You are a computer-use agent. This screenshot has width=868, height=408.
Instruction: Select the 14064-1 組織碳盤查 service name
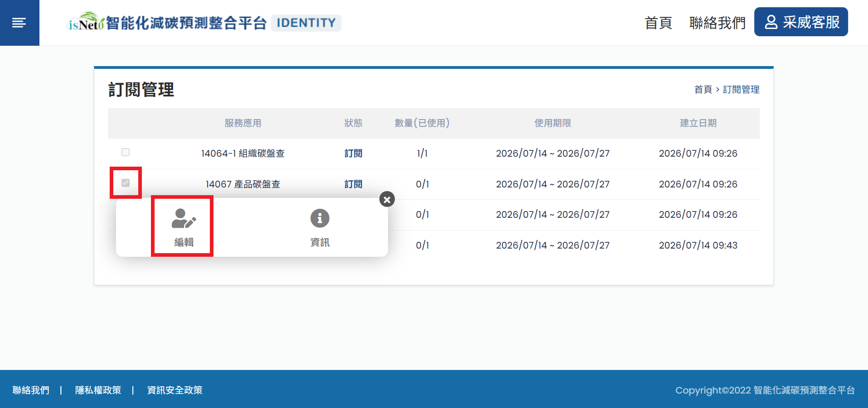(243, 154)
